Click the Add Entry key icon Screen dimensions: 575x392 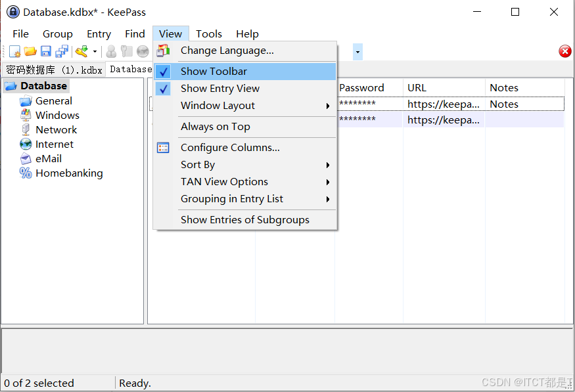(x=81, y=51)
